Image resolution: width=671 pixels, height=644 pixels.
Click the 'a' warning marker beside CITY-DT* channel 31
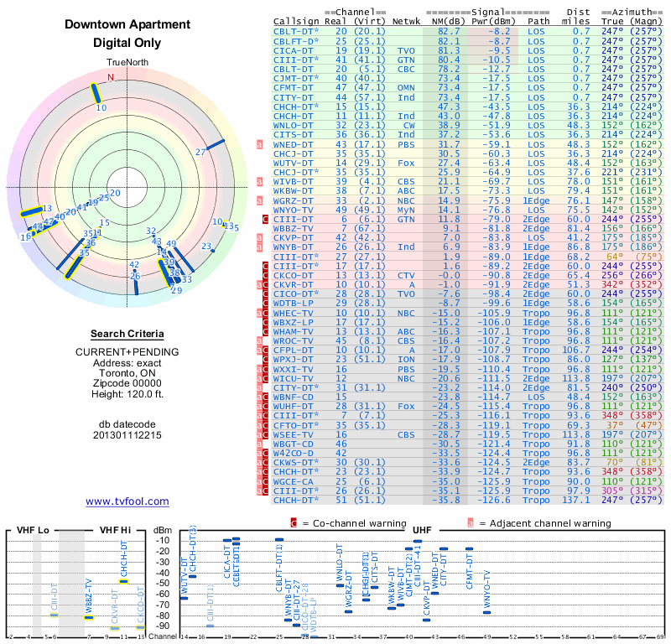pos(259,387)
